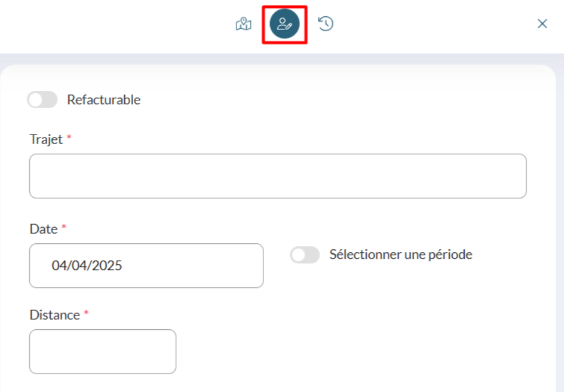
Task: Click the red asterisk beside Date
Action: point(64,226)
